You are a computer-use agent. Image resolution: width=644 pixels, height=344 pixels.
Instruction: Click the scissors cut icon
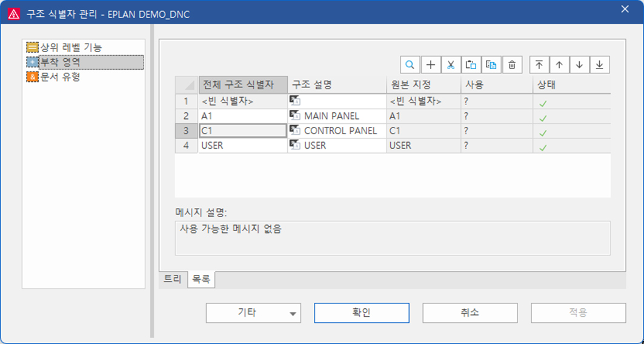[x=451, y=65]
